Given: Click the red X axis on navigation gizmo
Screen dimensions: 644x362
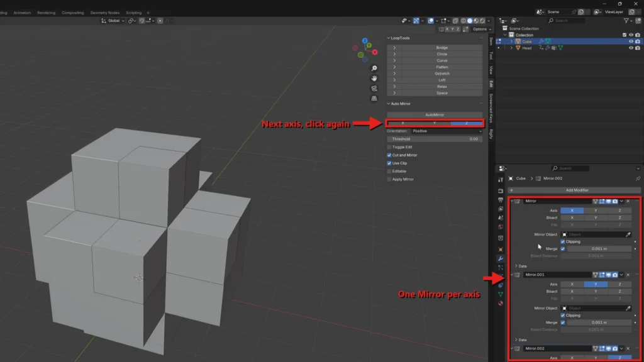Looking at the screenshot, I should click(375, 52).
